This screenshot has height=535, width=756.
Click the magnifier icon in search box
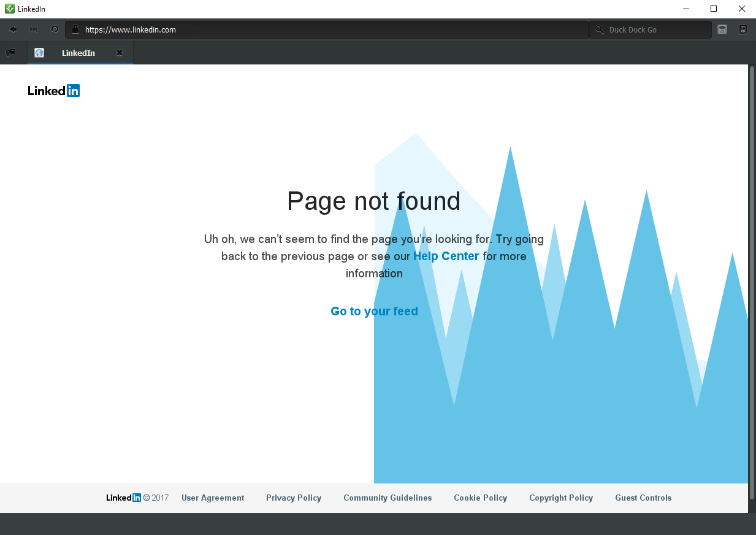coord(599,29)
